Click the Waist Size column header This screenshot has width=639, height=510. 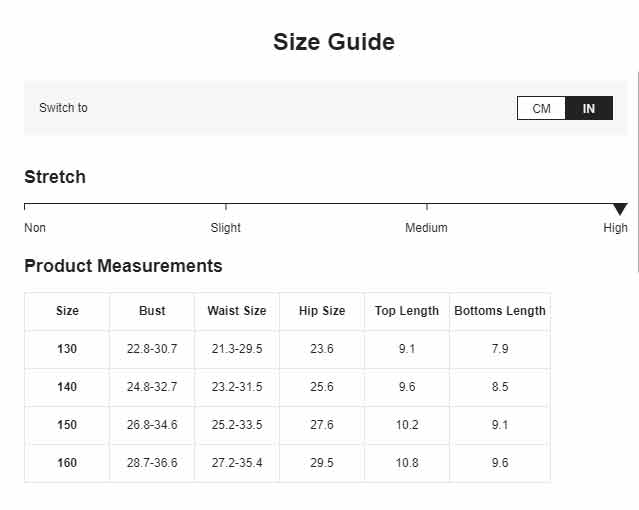pyautogui.click(x=237, y=311)
